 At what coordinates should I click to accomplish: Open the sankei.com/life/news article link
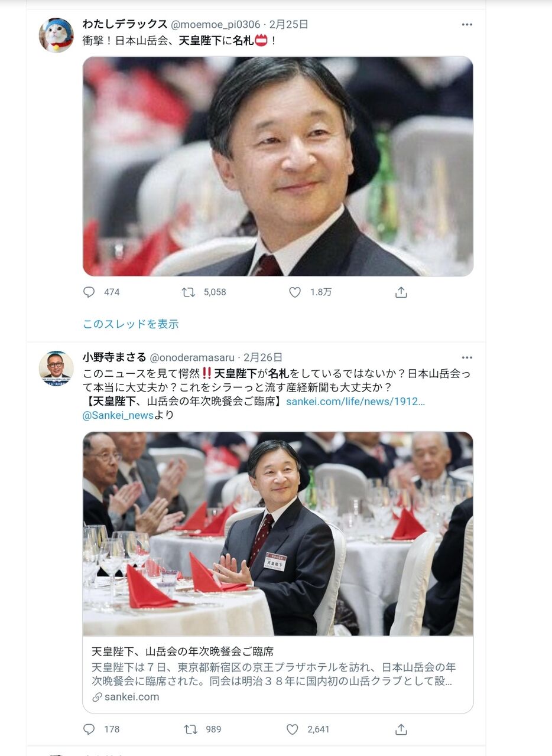355,402
